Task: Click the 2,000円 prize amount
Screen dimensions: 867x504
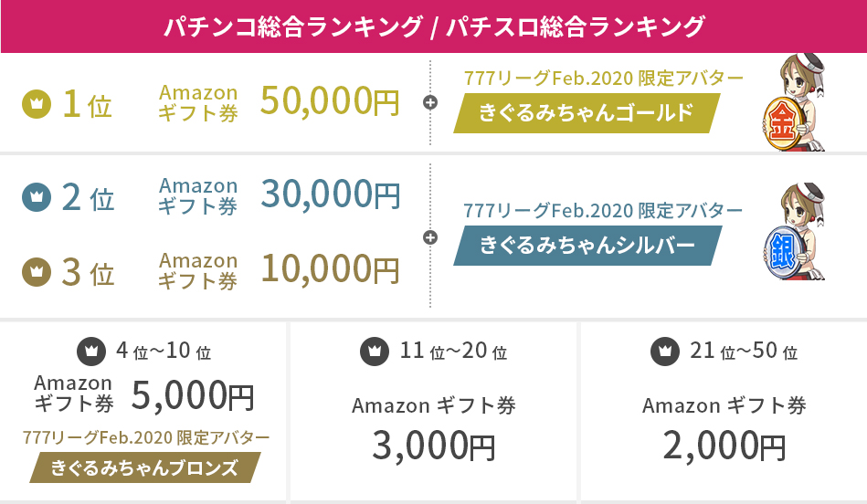Action: [x=724, y=445]
